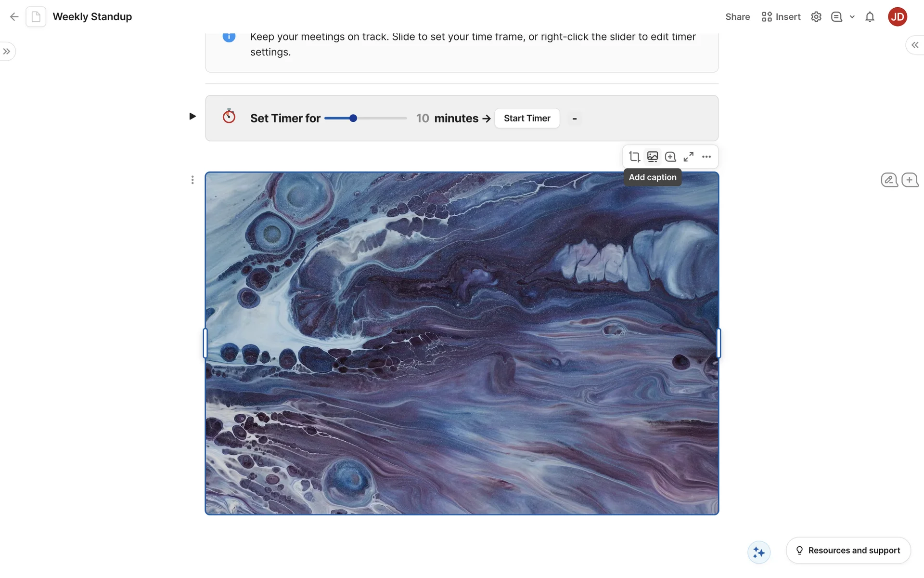Click the Share button
The height and width of the screenshot is (578, 924).
[737, 17]
